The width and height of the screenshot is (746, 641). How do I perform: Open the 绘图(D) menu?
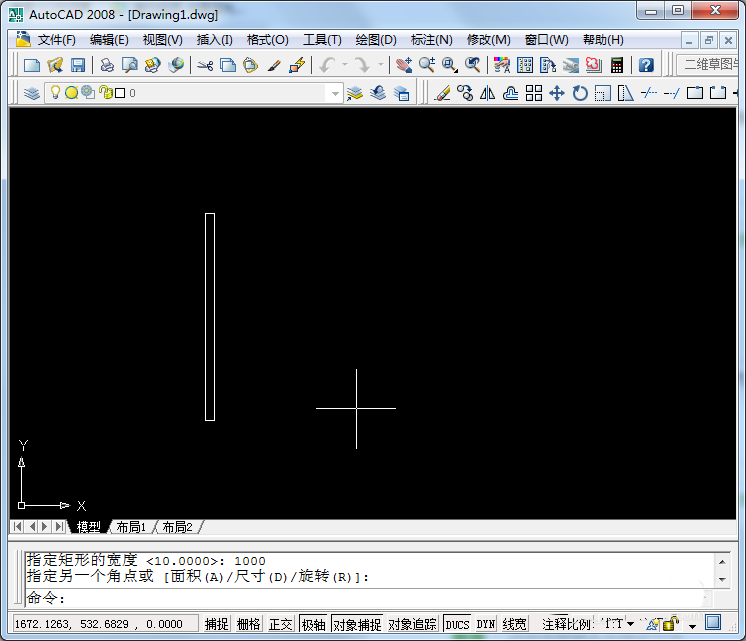click(376, 40)
